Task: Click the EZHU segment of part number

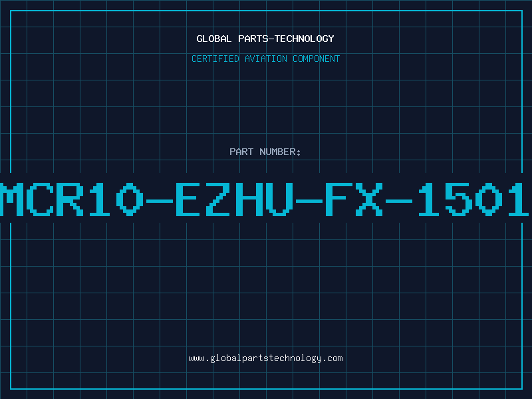Action: click(x=234, y=199)
